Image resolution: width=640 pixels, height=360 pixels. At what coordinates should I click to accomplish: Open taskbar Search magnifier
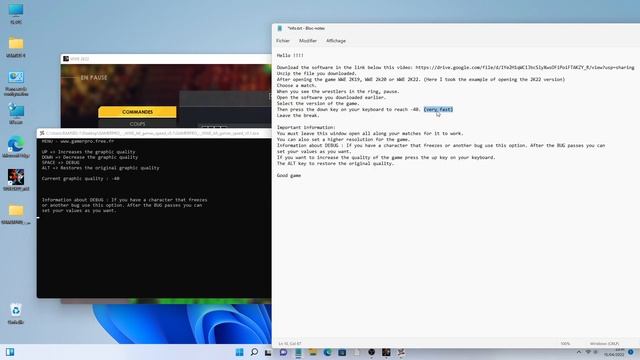(254, 352)
